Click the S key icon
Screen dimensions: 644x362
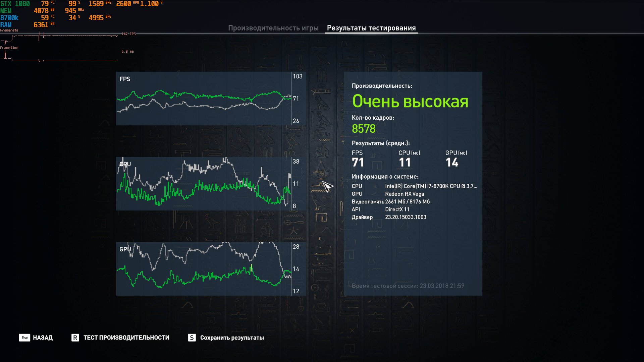click(x=192, y=338)
